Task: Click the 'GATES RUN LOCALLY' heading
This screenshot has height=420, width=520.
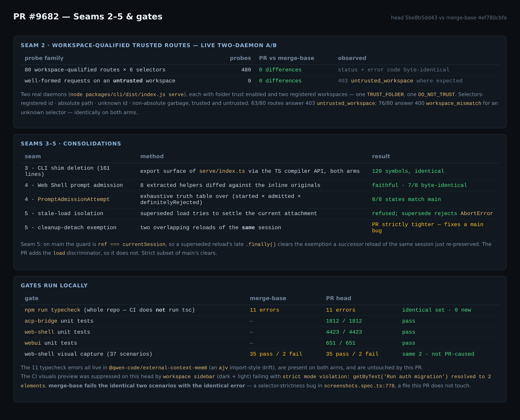Action: 54,286
